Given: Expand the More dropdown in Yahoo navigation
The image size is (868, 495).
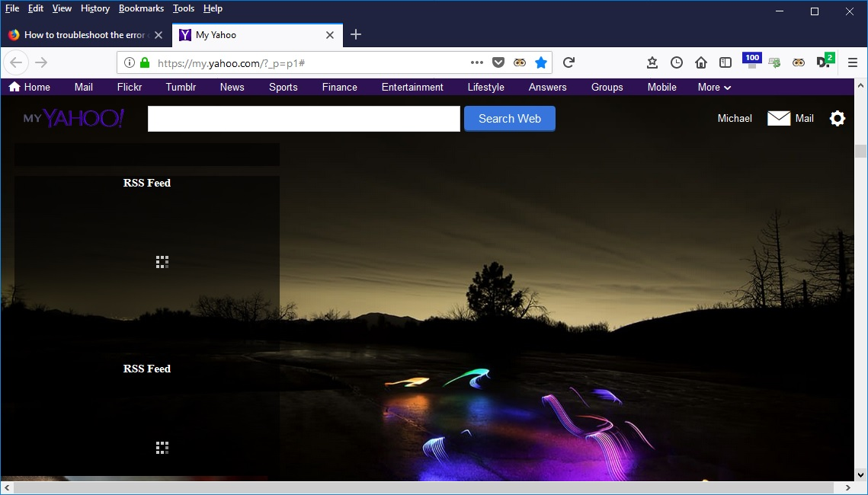Looking at the screenshot, I should 714,87.
